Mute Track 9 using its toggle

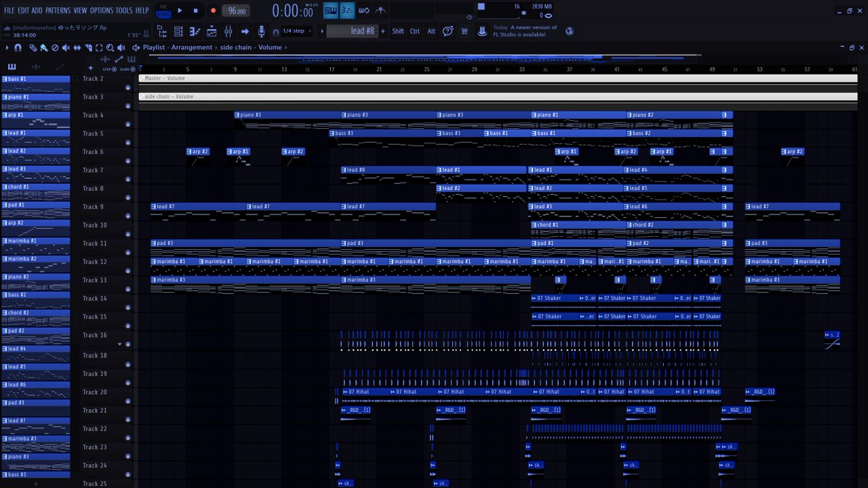pyautogui.click(x=128, y=216)
